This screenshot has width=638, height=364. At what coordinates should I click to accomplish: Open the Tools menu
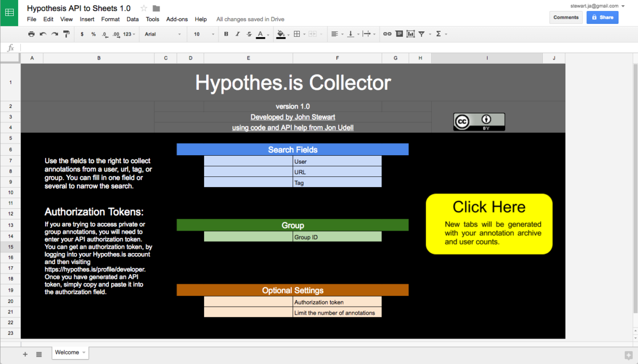point(153,19)
